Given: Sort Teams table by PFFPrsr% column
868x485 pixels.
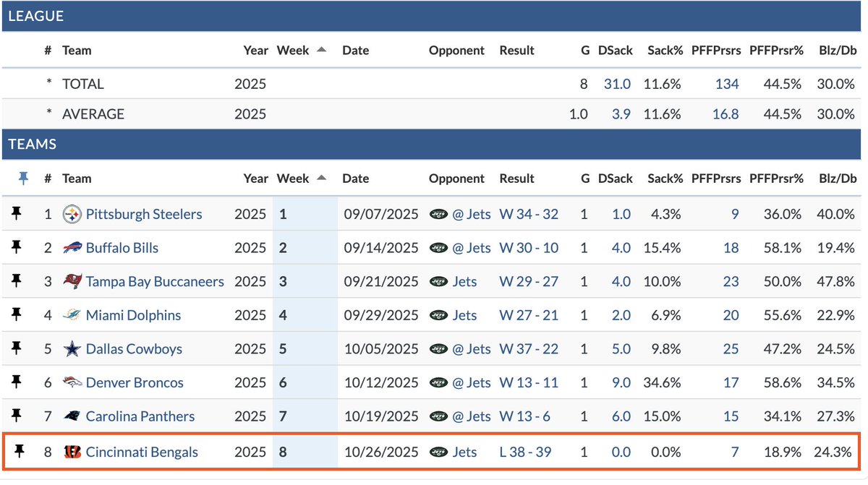Looking at the screenshot, I should (x=777, y=179).
